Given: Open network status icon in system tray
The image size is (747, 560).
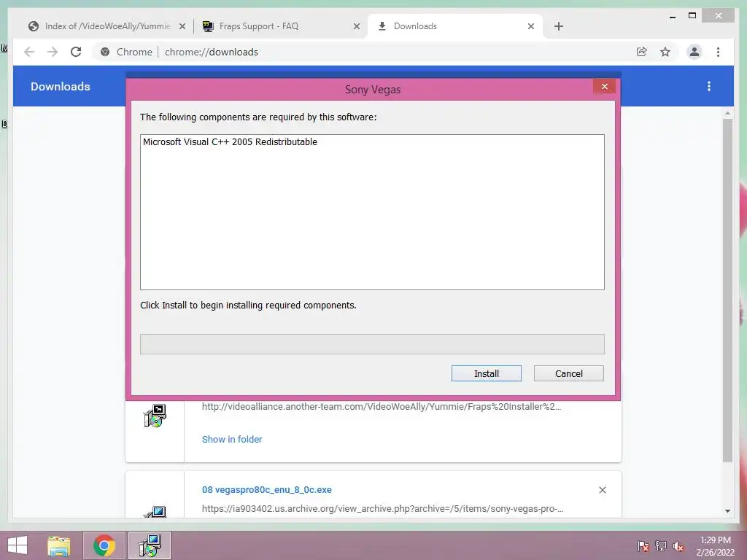Looking at the screenshot, I should [x=660, y=546].
